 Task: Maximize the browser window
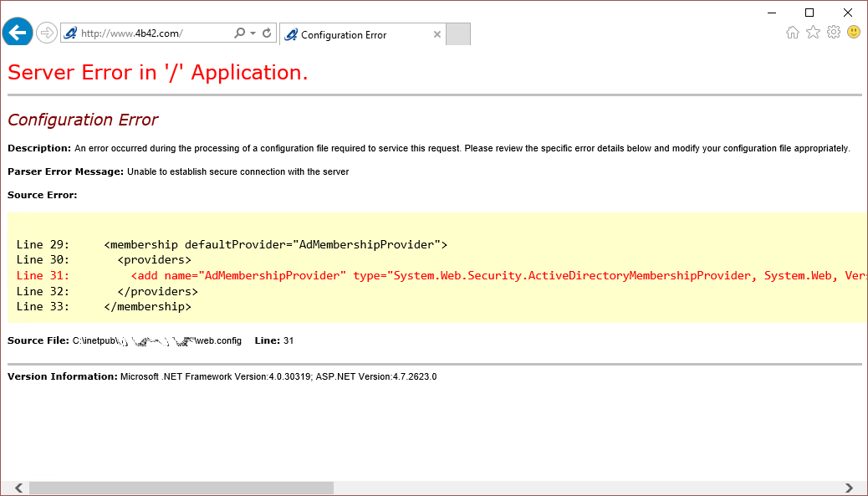tap(809, 13)
